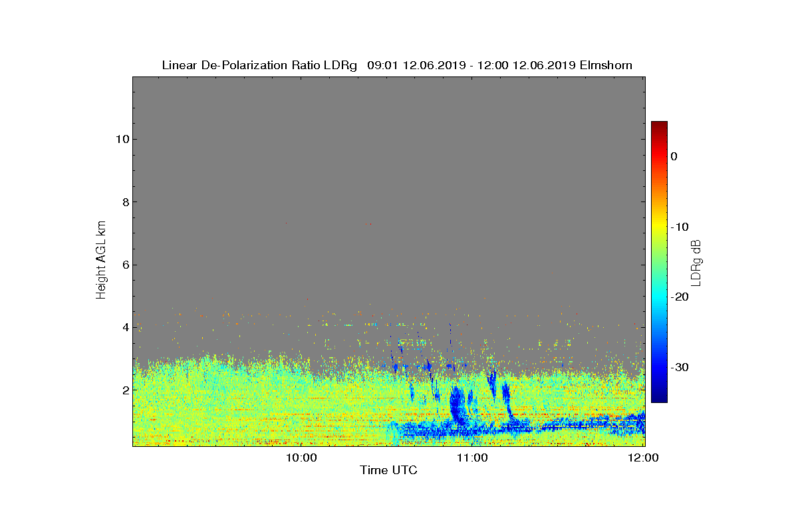This screenshot has width=798, height=532.
Task: Click the height tick label 6
Action: (124, 265)
